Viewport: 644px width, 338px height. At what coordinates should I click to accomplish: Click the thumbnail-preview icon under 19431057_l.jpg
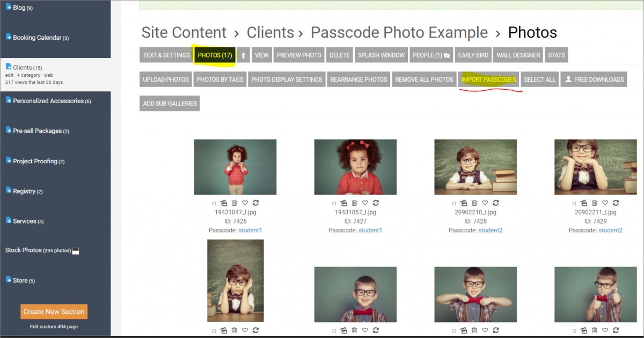tap(344, 203)
